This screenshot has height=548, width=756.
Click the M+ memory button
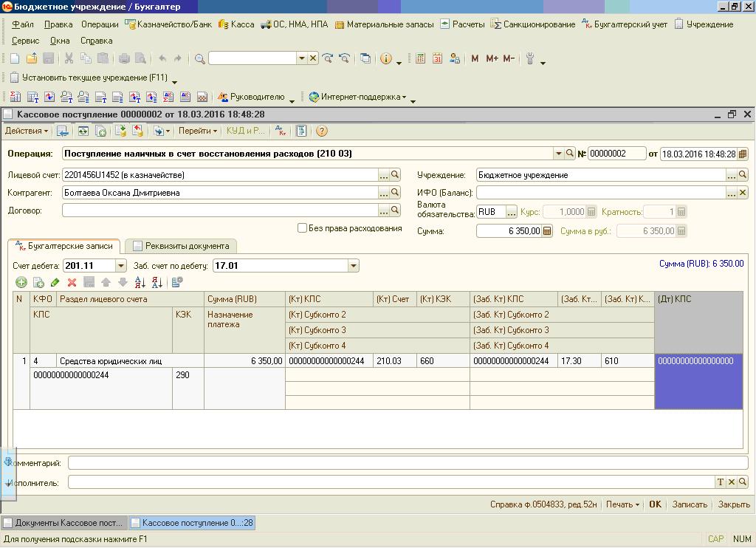492,58
